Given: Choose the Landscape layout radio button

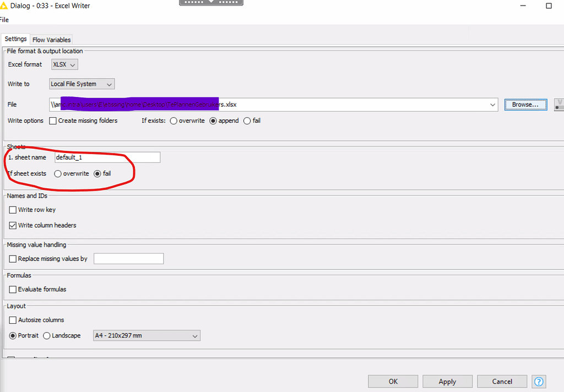Looking at the screenshot, I should pyautogui.click(x=46, y=335).
